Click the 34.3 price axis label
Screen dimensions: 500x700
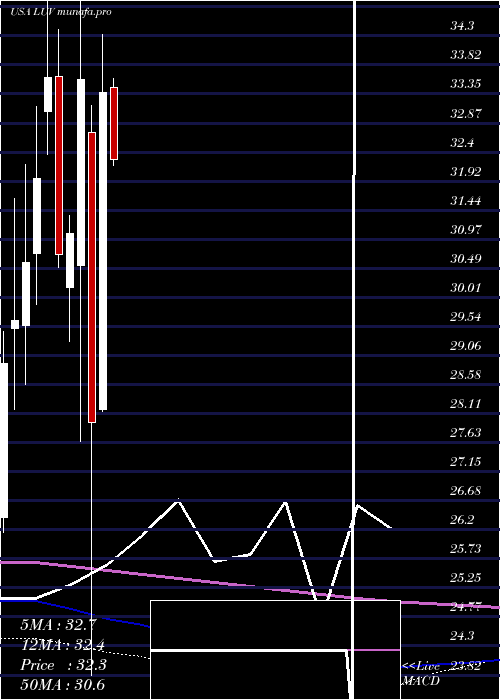pos(462,26)
